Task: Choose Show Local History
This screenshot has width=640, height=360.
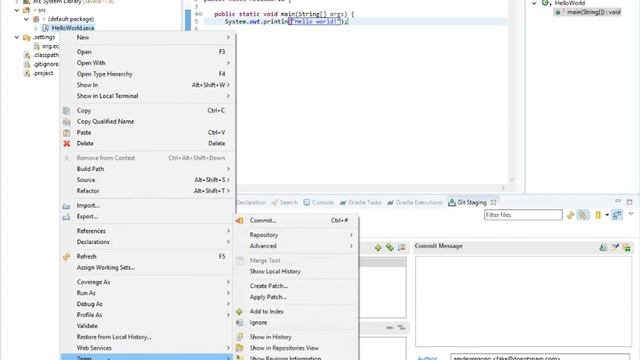Action: tap(296, 271)
